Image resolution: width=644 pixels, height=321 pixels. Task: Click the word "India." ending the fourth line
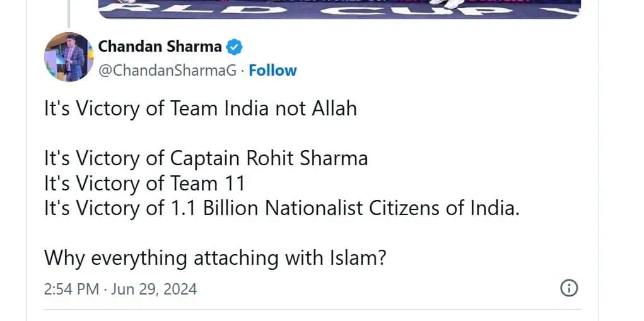coord(494,208)
